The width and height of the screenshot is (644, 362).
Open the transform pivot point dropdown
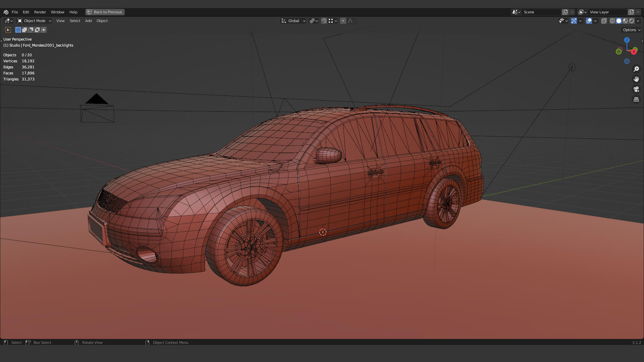(x=314, y=21)
